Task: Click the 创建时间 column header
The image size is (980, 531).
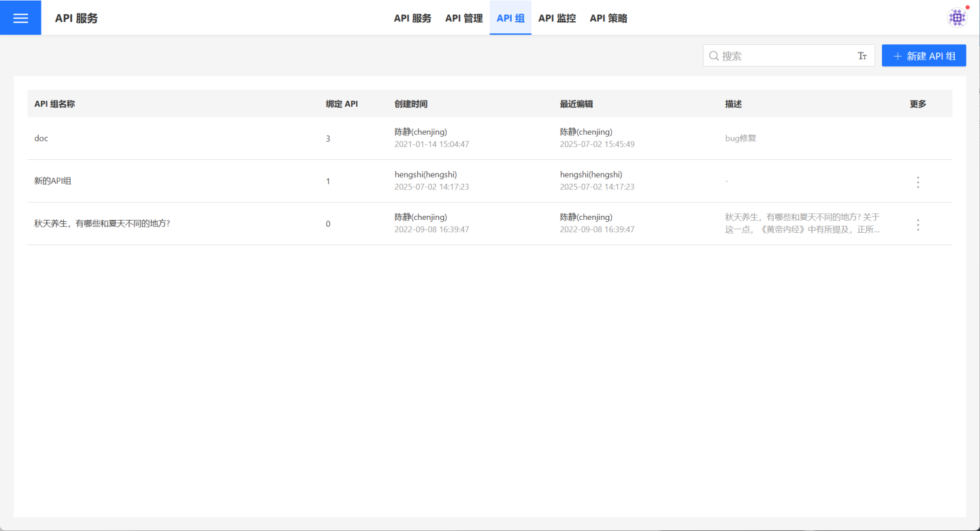Action: coord(411,104)
